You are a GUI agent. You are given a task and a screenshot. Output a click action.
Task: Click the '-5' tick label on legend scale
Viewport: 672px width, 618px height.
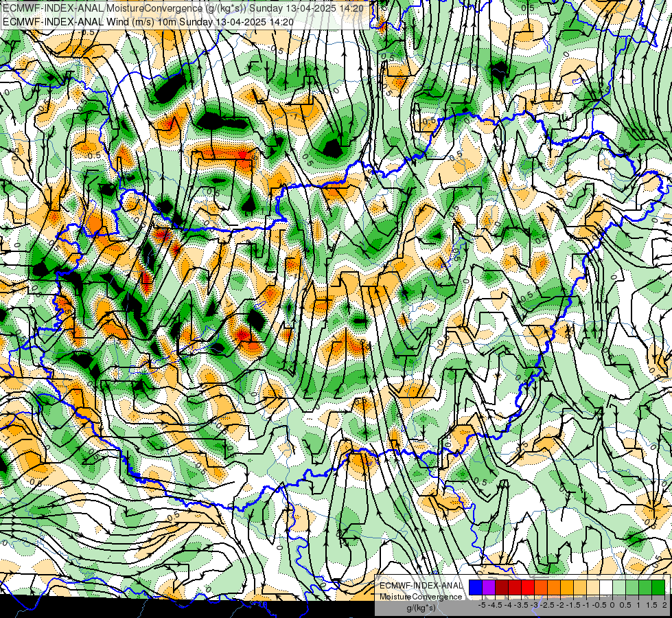(x=482, y=605)
